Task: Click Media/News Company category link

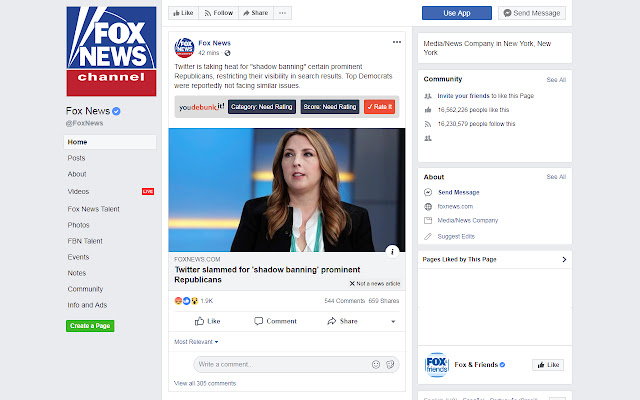Action: [468, 220]
